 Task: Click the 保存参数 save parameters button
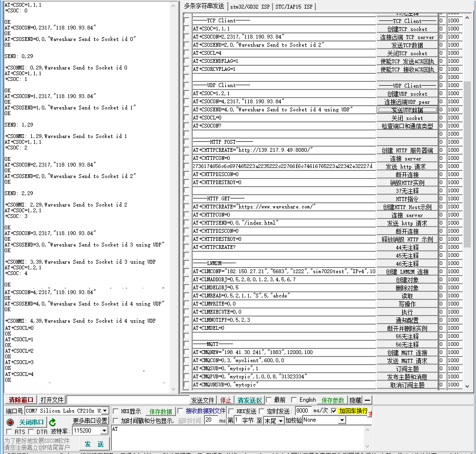(332, 400)
